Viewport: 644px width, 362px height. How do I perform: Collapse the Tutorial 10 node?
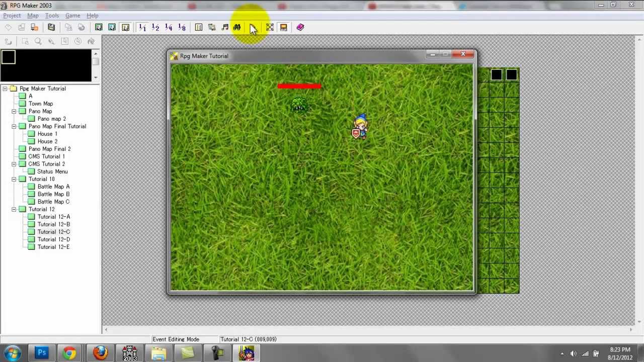(x=14, y=179)
